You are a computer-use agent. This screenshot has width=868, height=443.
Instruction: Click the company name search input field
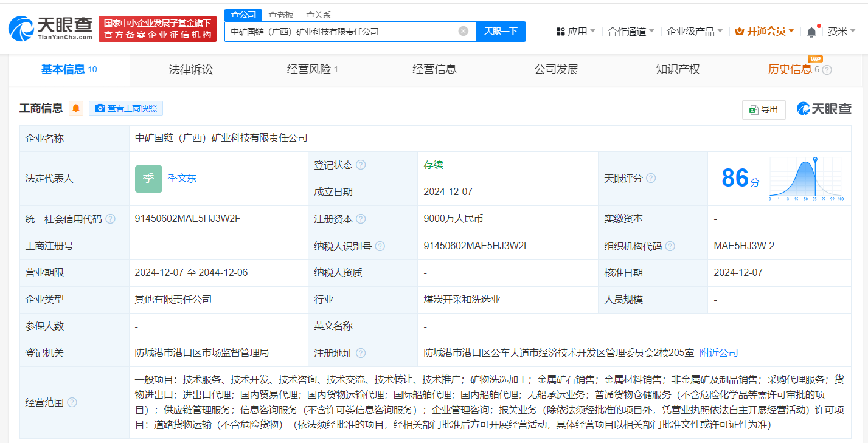(x=341, y=31)
